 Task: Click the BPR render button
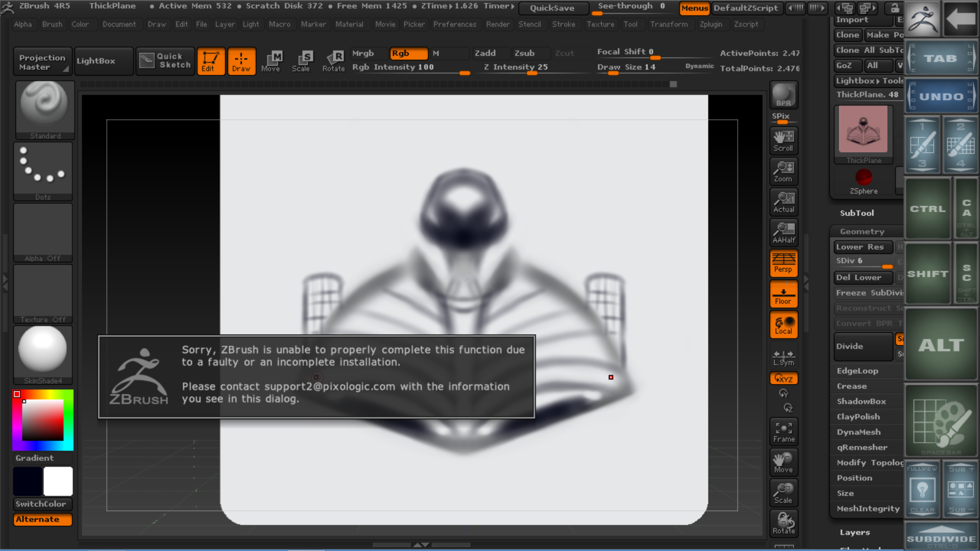pyautogui.click(x=783, y=95)
